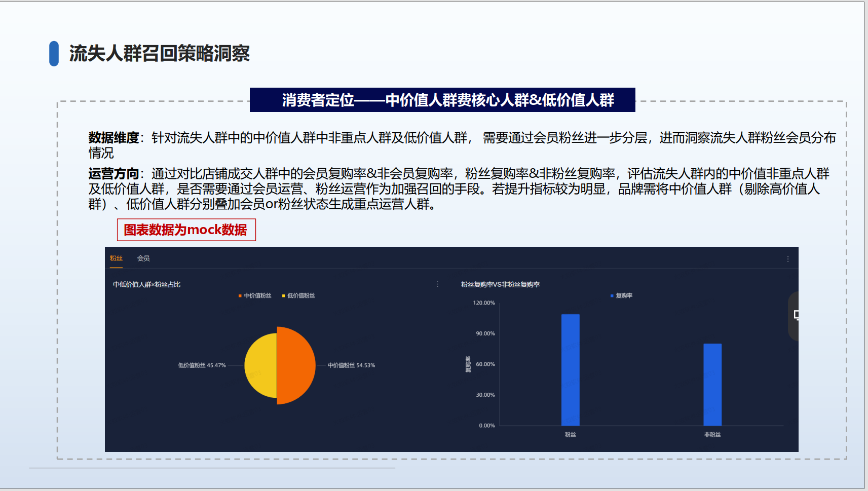Click 粉丝复购率VS非粉丝复购率 chart title
This screenshot has height=491, width=868.
tap(500, 285)
